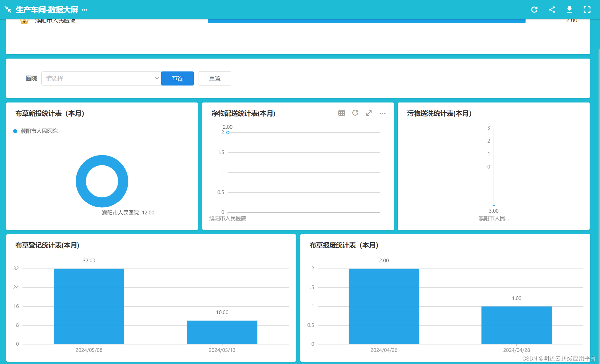Click the 污物送洗统计表(本月) title
The width and height of the screenshot is (600, 364).
point(439,114)
